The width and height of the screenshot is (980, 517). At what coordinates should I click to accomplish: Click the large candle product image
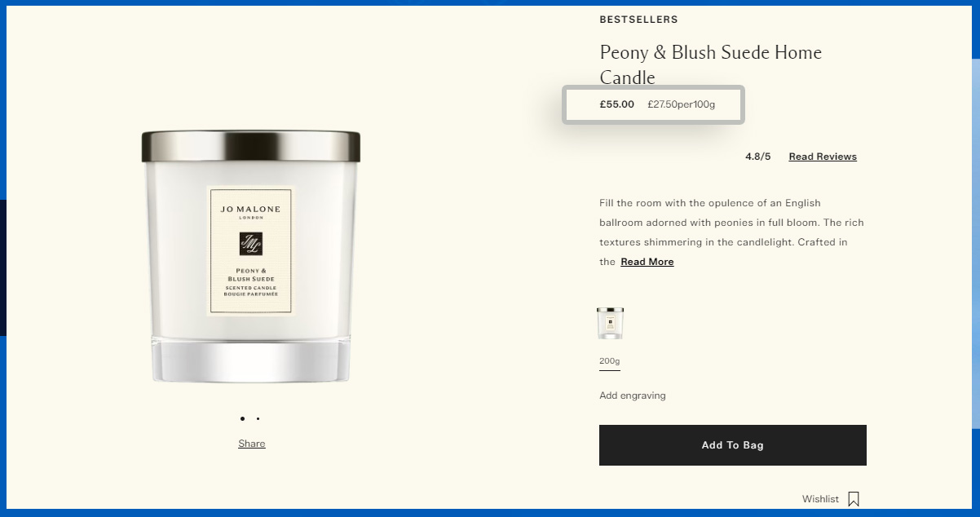tap(251, 257)
